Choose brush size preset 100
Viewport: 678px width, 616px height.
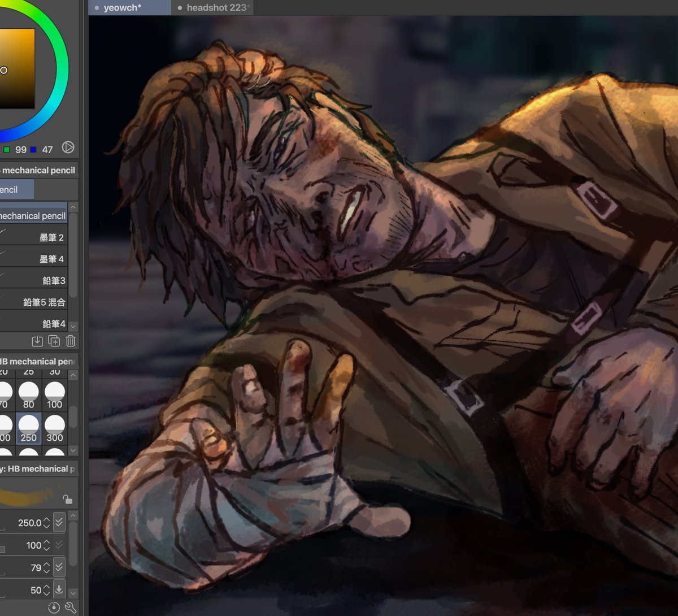pos(55,395)
